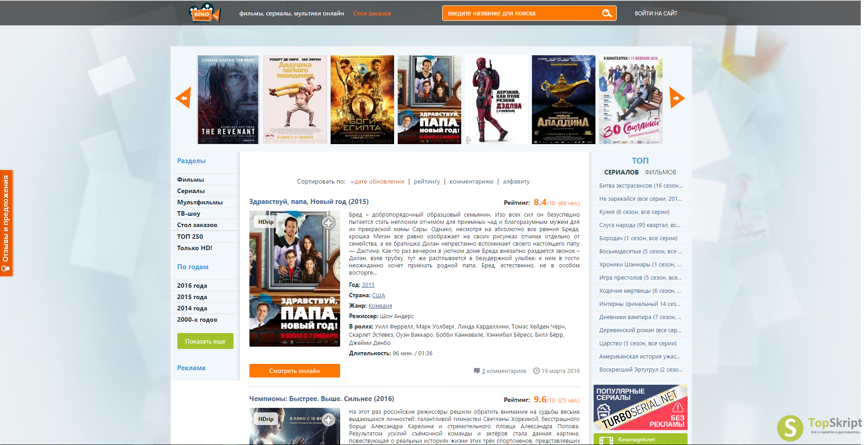Filter by '2016 года'
The height and width of the screenshot is (445, 868).
[x=192, y=285]
